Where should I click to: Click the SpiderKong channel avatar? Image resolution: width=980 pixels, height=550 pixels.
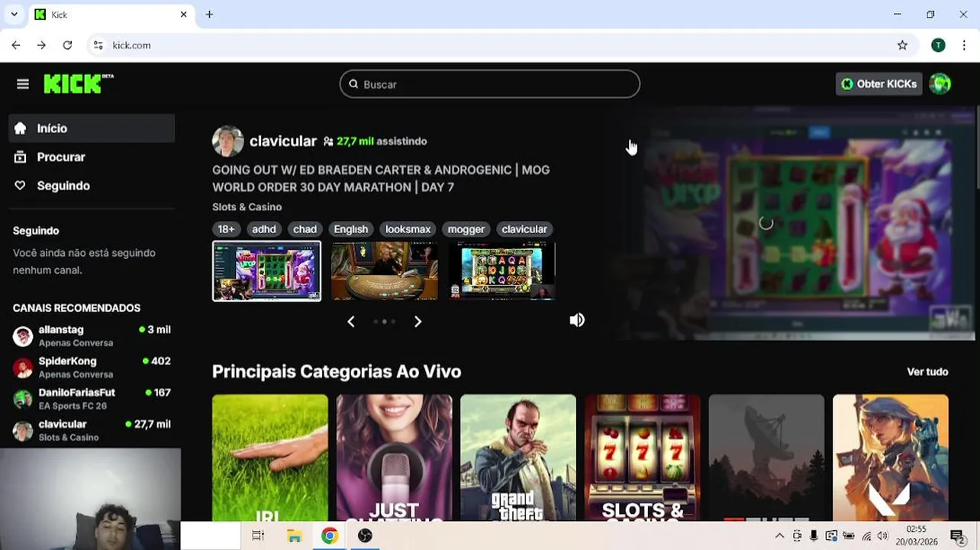[x=23, y=367]
